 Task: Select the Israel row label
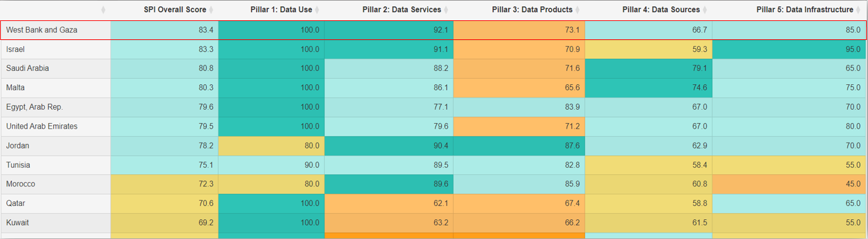pos(15,49)
